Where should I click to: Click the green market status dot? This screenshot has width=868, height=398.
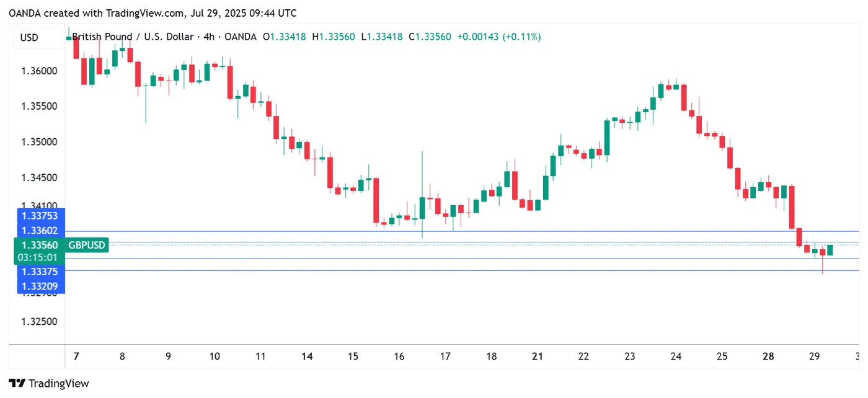tap(69, 38)
